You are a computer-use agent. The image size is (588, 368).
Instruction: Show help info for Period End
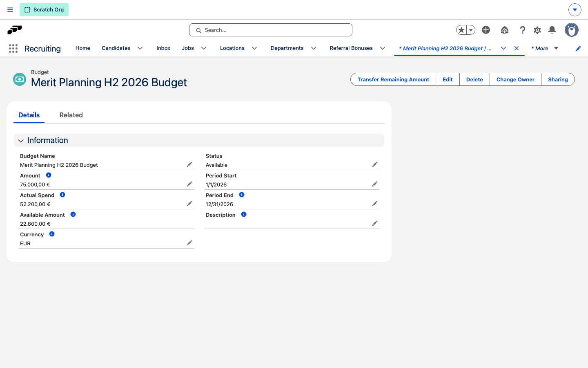tap(242, 195)
